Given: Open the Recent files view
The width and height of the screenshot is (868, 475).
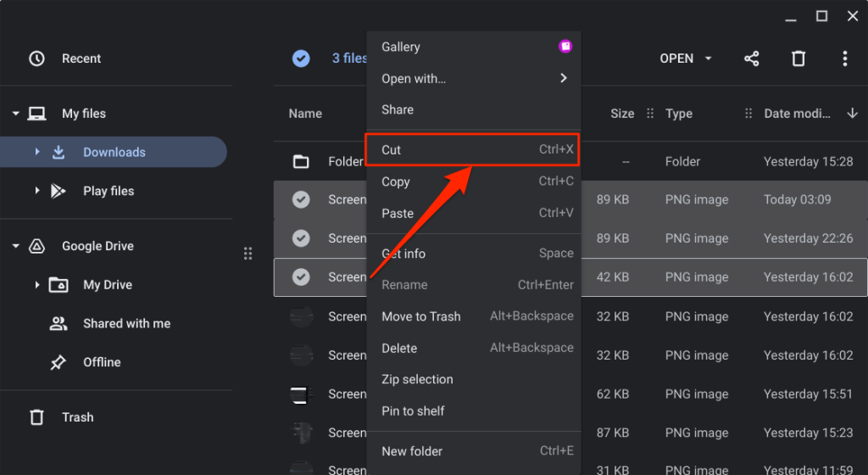Looking at the screenshot, I should pos(81,59).
